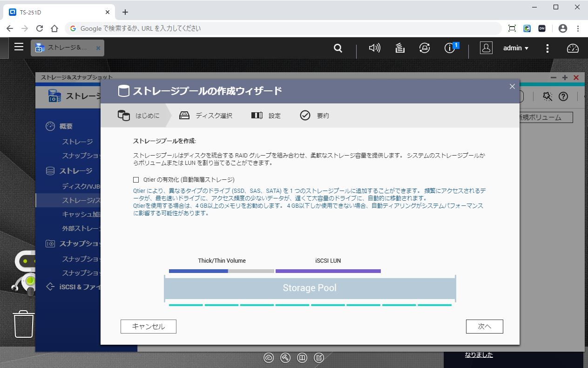Enable the Qtier auto-tiering checkbox

pos(136,180)
